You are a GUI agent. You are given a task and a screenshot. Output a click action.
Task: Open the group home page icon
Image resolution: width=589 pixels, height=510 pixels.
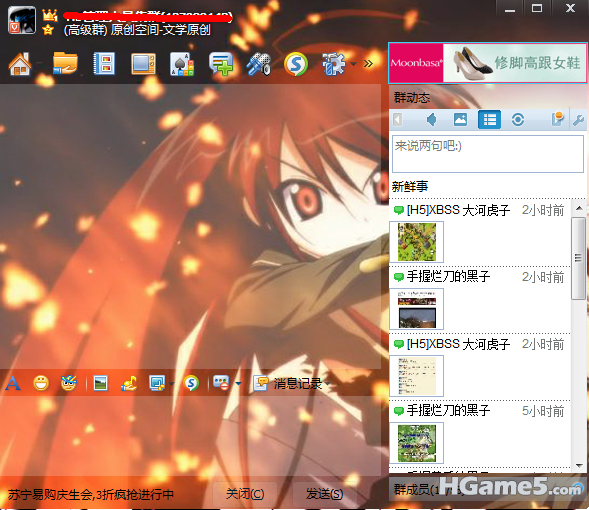[x=20, y=64]
